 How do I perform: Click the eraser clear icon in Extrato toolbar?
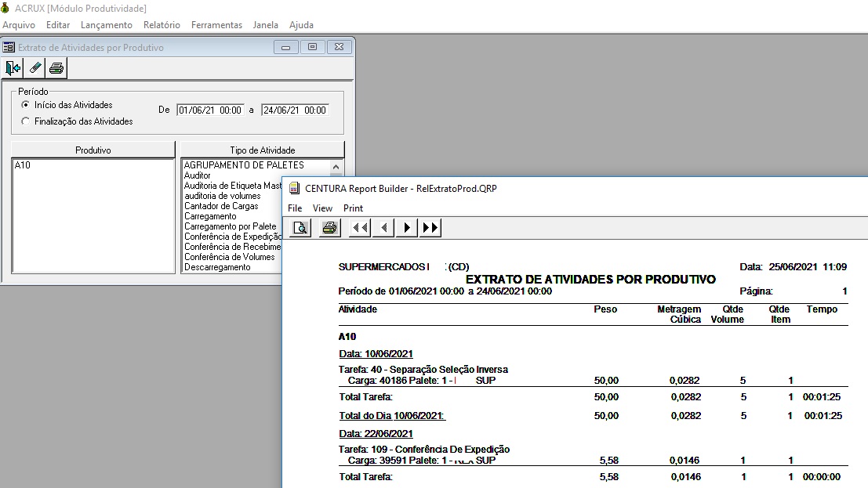[x=35, y=68]
